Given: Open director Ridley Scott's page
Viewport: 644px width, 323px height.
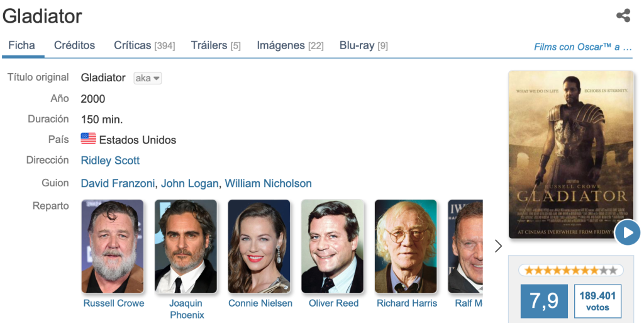Looking at the screenshot, I should click(110, 161).
